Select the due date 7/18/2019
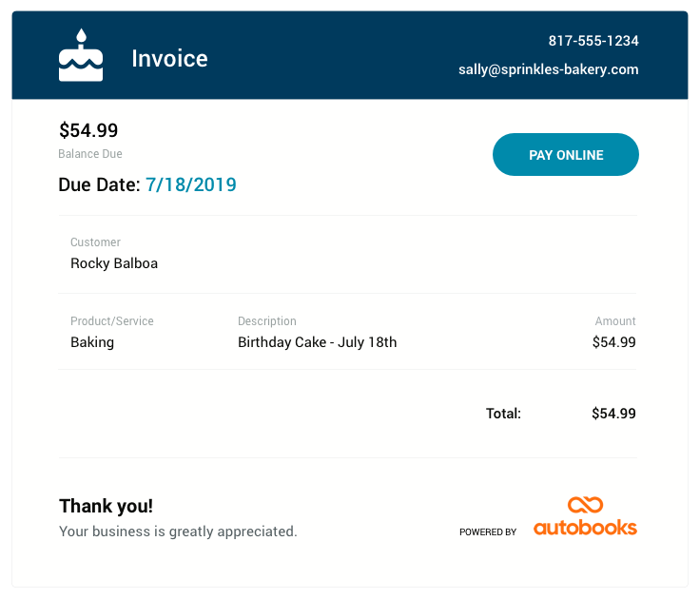The height and width of the screenshot is (599, 700). tap(191, 184)
